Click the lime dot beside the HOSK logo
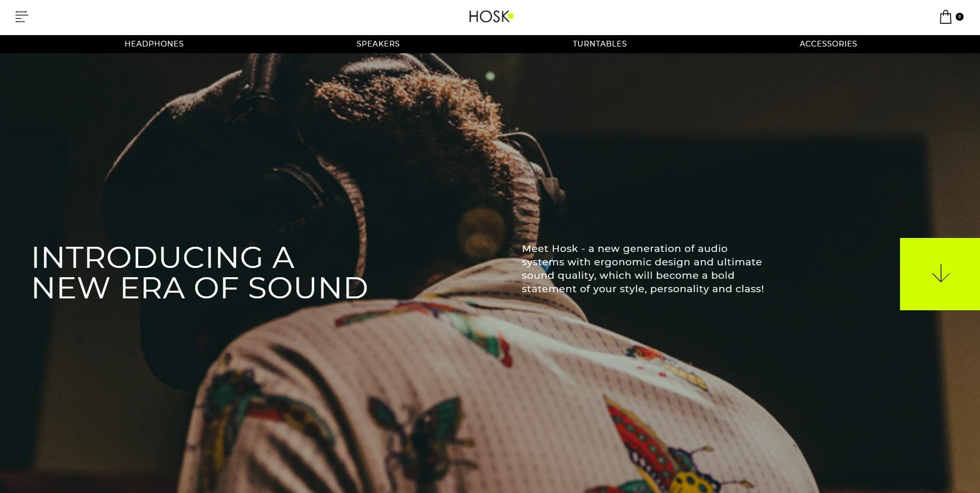Screen dimensions: 980x493 point(511,16)
